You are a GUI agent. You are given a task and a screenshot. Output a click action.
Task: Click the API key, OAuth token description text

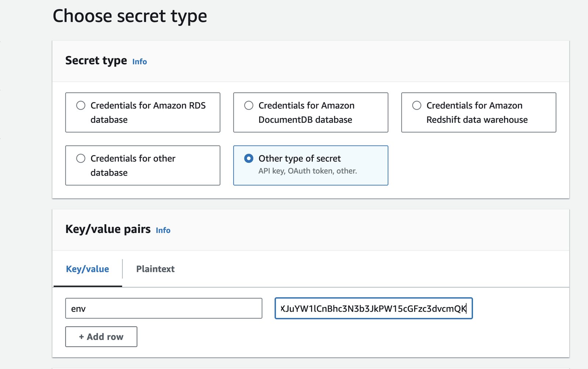(308, 171)
